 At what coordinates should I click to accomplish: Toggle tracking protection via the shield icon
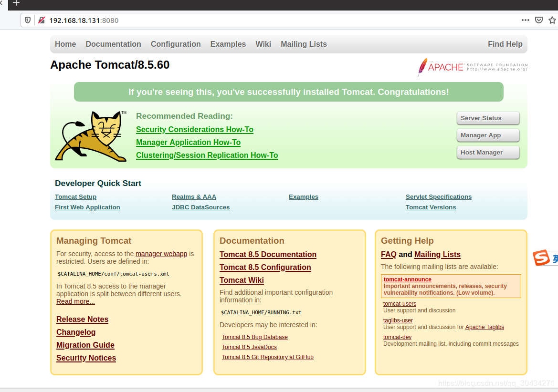(28, 20)
